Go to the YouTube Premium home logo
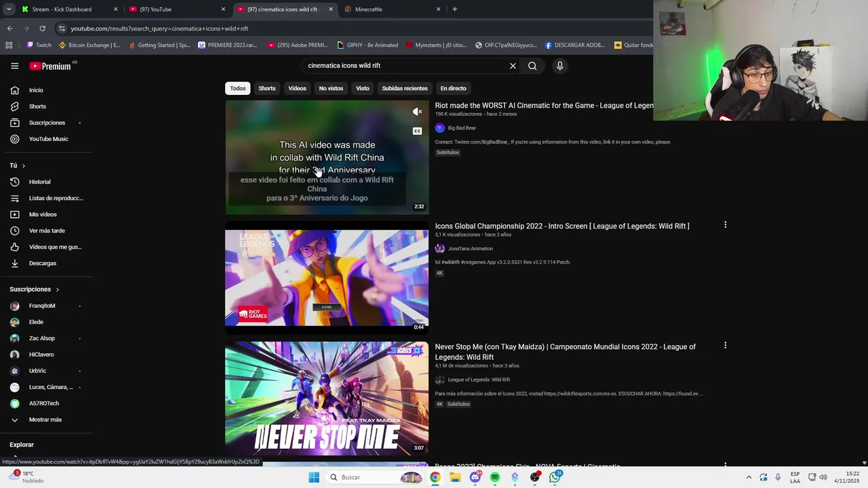The width and height of the screenshot is (868, 488). pos(50,66)
